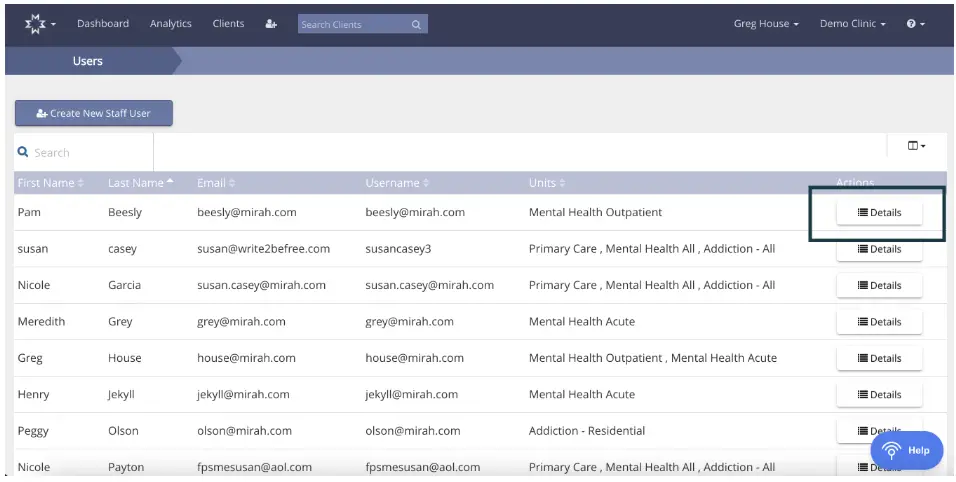
Task: Open the help question mark menu
Action: 915,24
